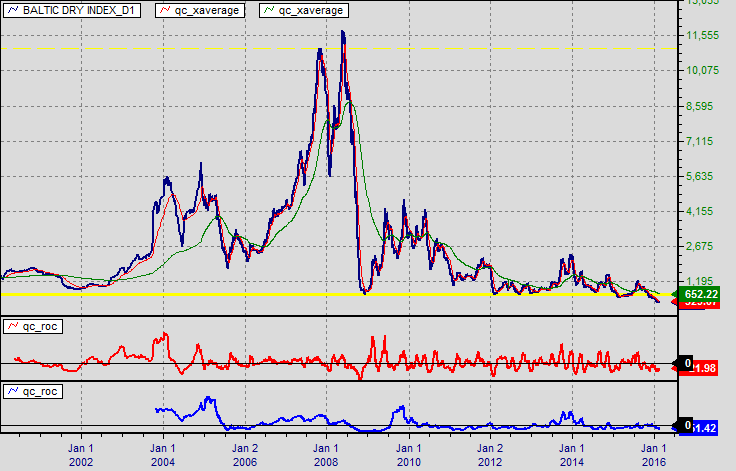
Task: Click the 4,155 price axis label
Action: (700, 211)
